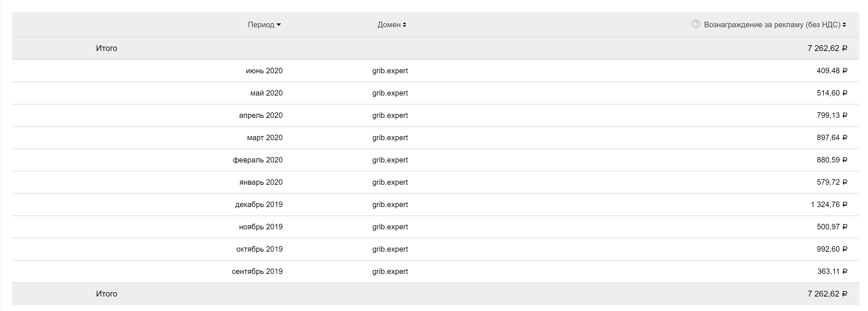868x311 pixels.
Task: Sort by Вознаграждение за рекламу (без НДС)
Action: pyautogui.click(x=775, y=25)
